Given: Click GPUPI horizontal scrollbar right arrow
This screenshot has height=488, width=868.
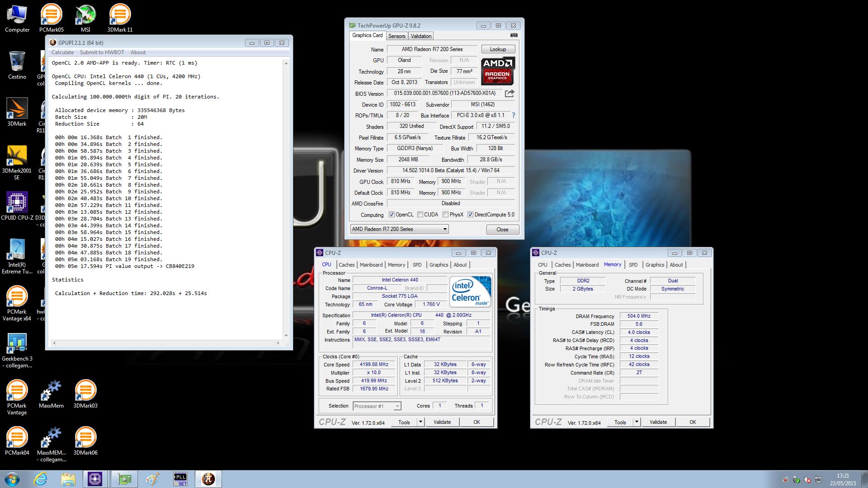Looking at the screenshot, I should [279, 343].
